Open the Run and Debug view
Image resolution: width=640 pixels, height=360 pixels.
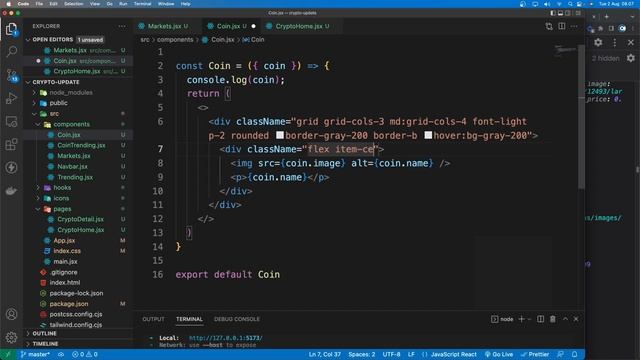point(11,98)
